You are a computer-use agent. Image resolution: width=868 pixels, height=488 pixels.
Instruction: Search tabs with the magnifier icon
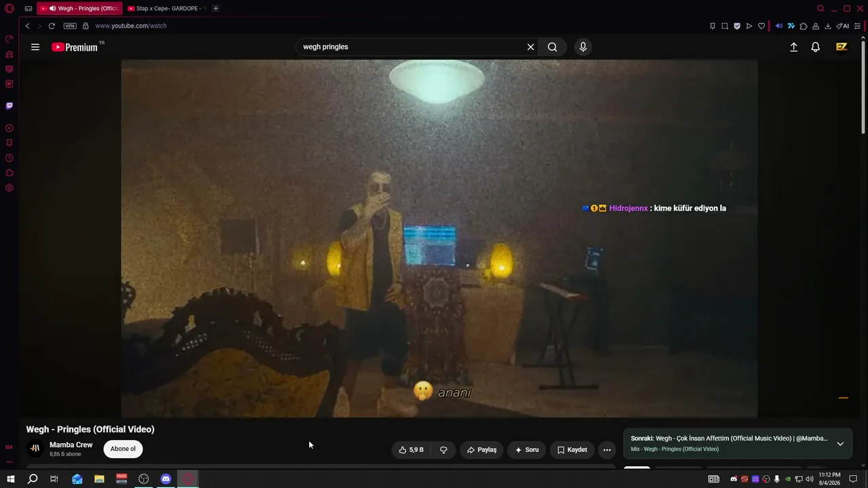click(x=821, y=8)
